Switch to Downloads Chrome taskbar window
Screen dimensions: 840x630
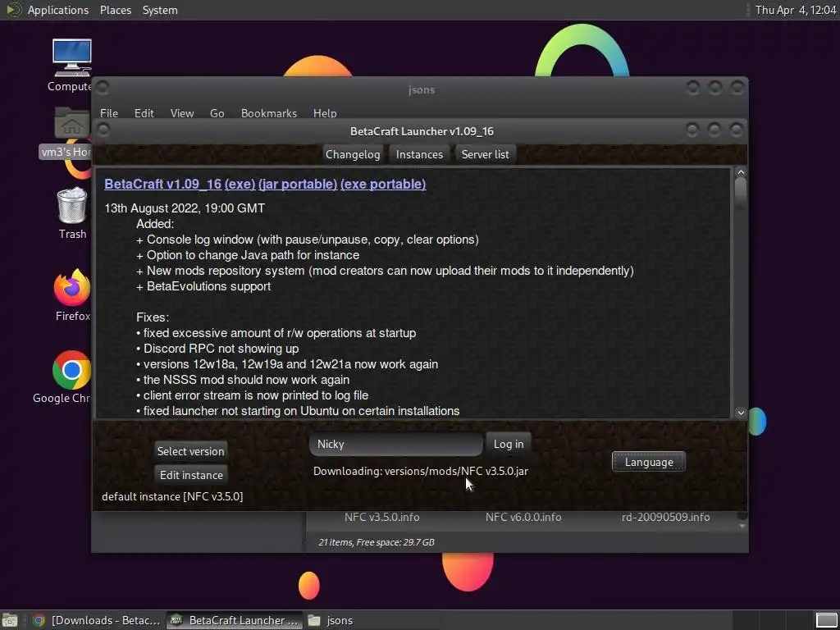pyautogui.click(x=97, y=620)
